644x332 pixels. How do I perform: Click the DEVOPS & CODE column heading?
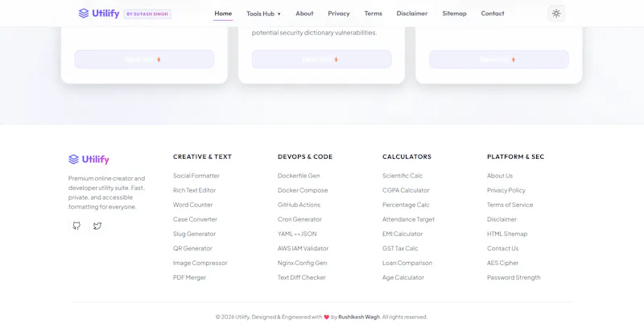point(305,156)
